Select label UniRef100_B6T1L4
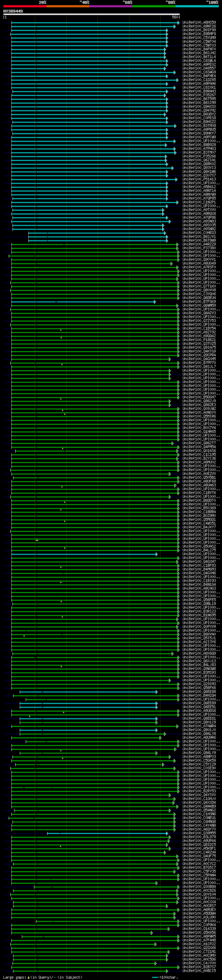Screen dimensions: 222x980 (x=199, y=57)
